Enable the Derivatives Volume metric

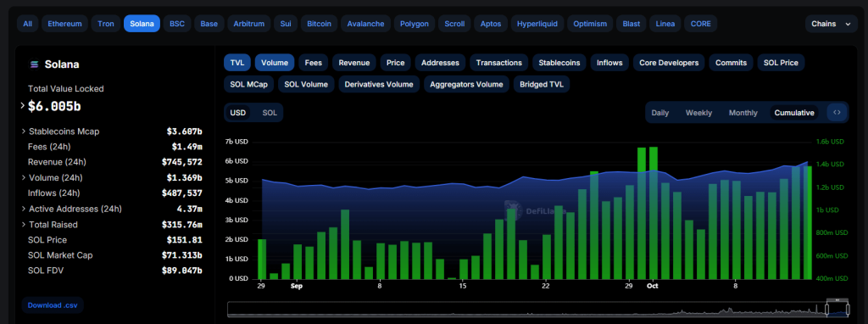[379, 84]
